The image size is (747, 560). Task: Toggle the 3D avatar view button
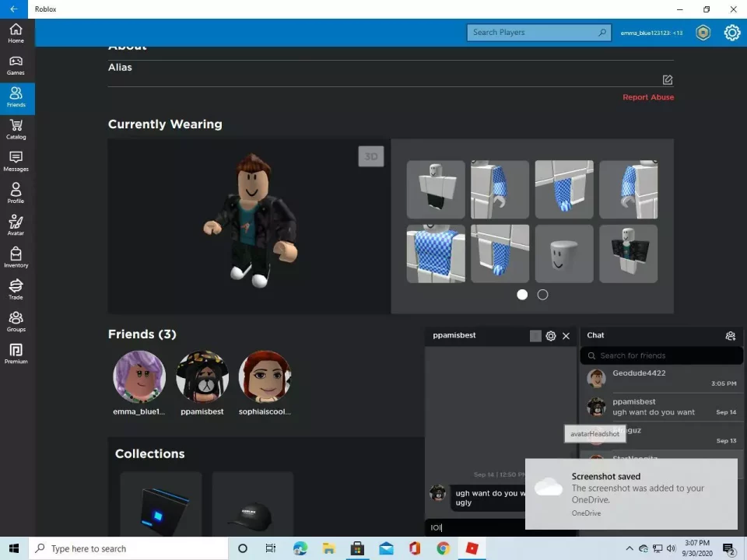click(370, 156)
